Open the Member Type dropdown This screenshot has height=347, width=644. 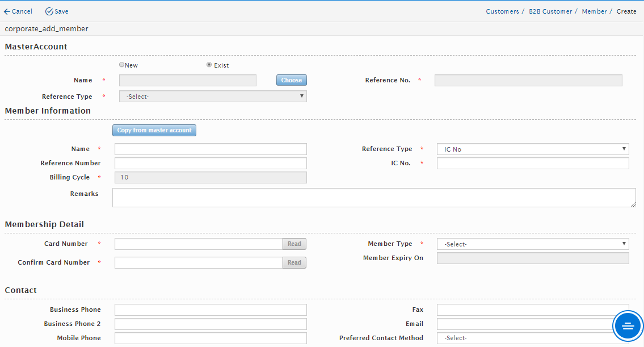533,244
